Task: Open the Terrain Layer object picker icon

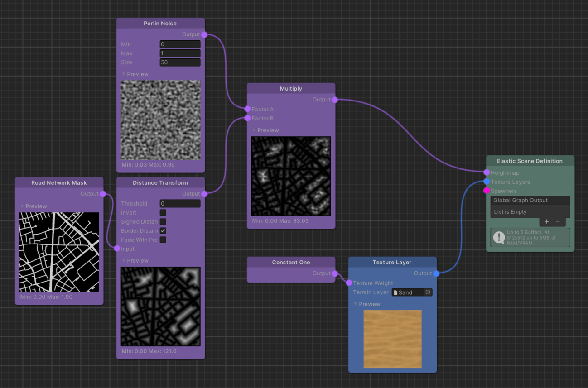Action: [428, 292]
